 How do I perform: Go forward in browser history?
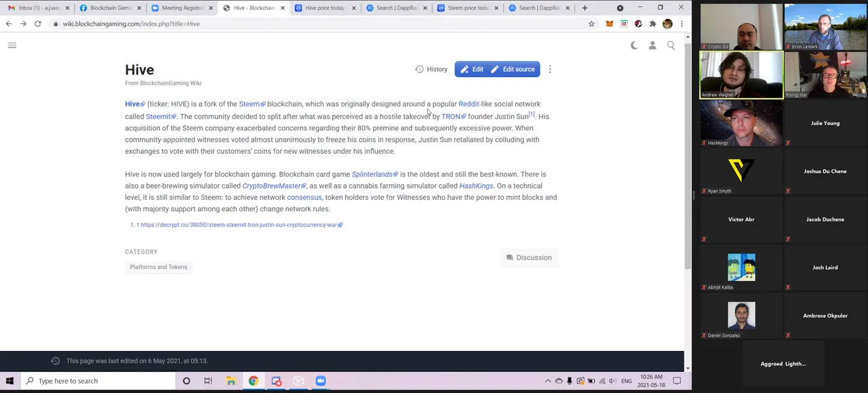(23, 24)
